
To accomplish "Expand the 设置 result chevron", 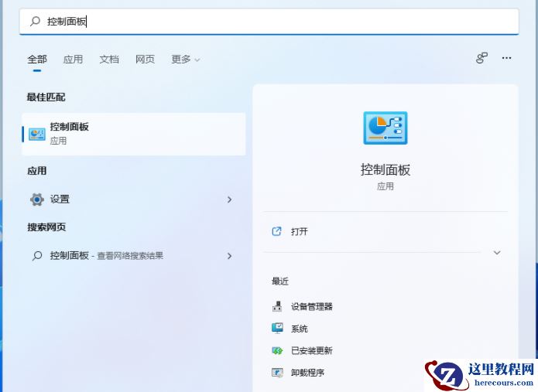I will (230, 199).
